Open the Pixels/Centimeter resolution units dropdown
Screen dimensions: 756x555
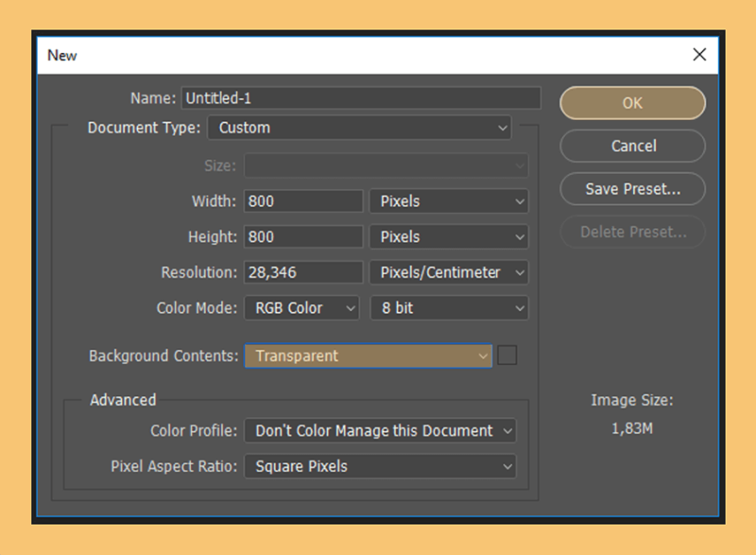click(x=449, y=272)
